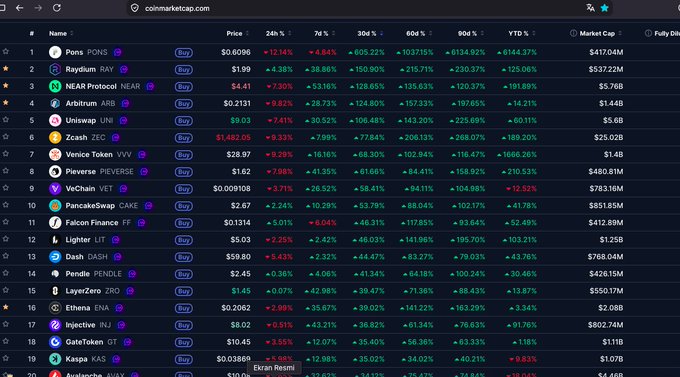
Task: Click the blue bookmark star icon
Action: [x=605, y=8]
